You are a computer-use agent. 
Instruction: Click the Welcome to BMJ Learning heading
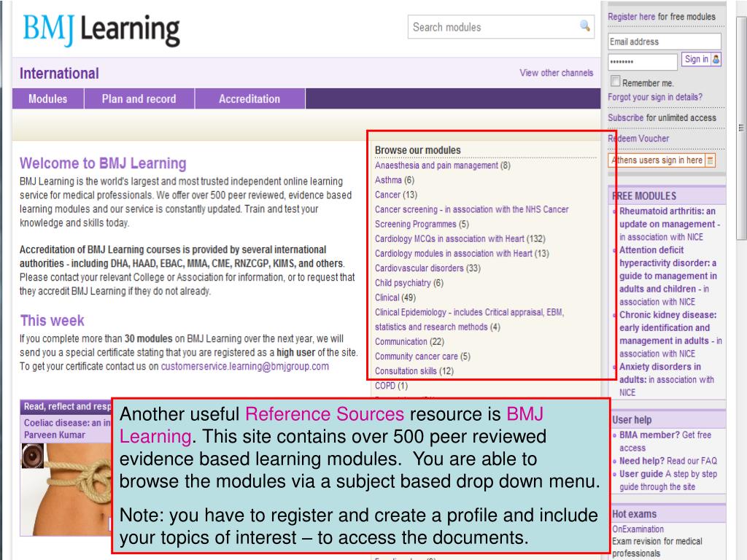(x=103, y=163)
